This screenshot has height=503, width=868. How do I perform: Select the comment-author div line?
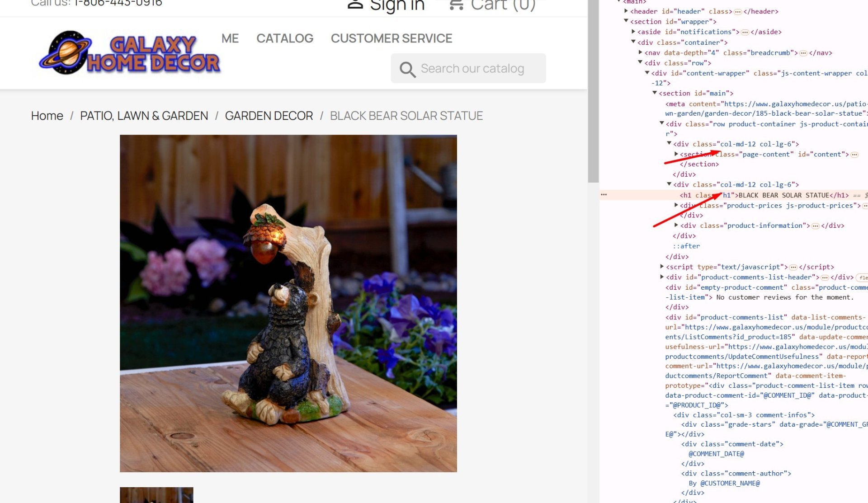tap(736, 474)
